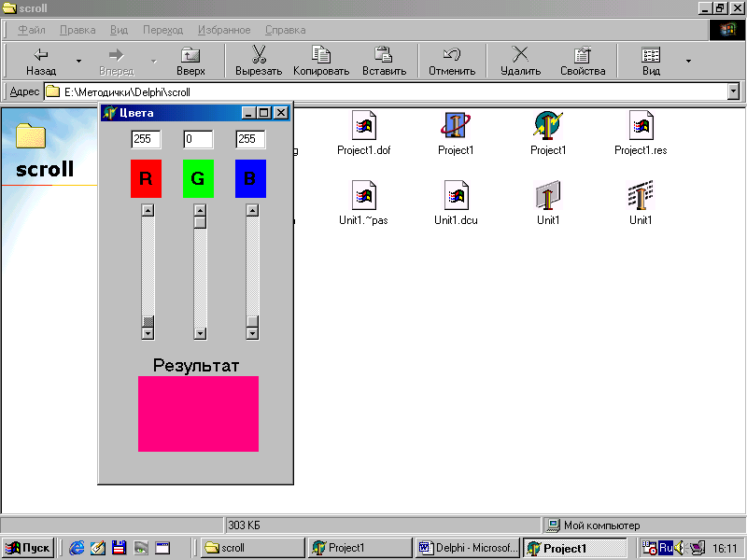Open the Вид menu in the menu bar

[120, 30]
